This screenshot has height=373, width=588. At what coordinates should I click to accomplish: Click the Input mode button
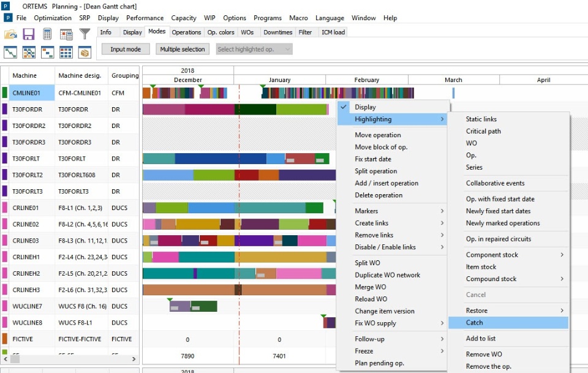point(126,49)
